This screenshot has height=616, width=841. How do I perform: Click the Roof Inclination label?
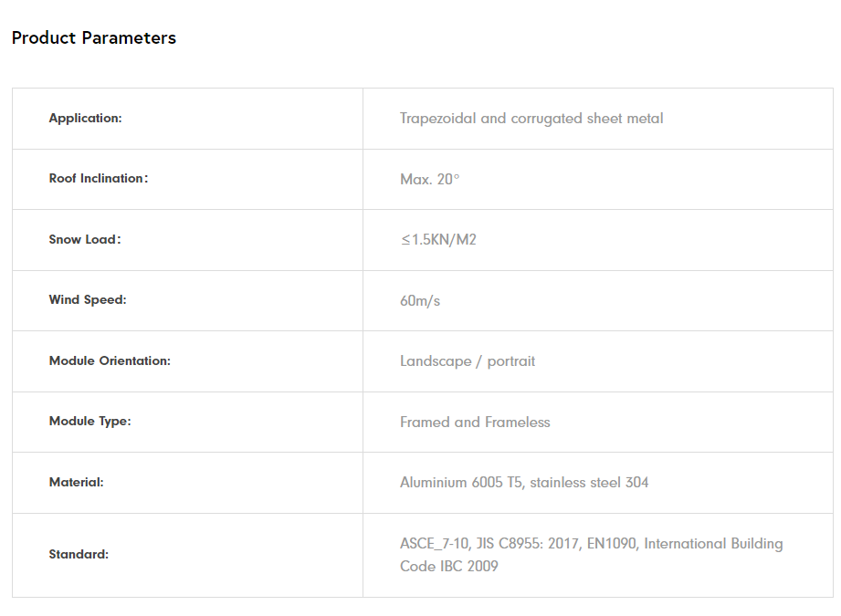(98, 179)
